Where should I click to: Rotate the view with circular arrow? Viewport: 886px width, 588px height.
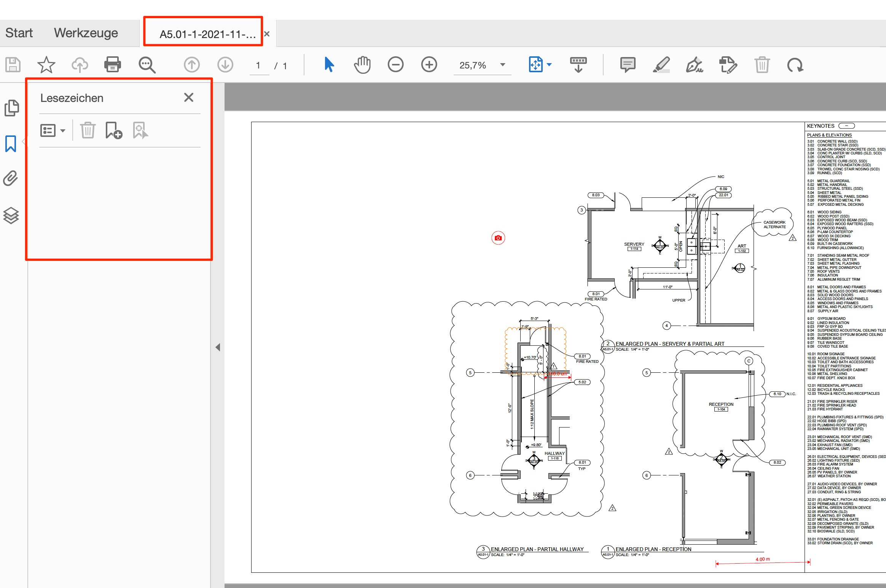(x=795, y=65)
